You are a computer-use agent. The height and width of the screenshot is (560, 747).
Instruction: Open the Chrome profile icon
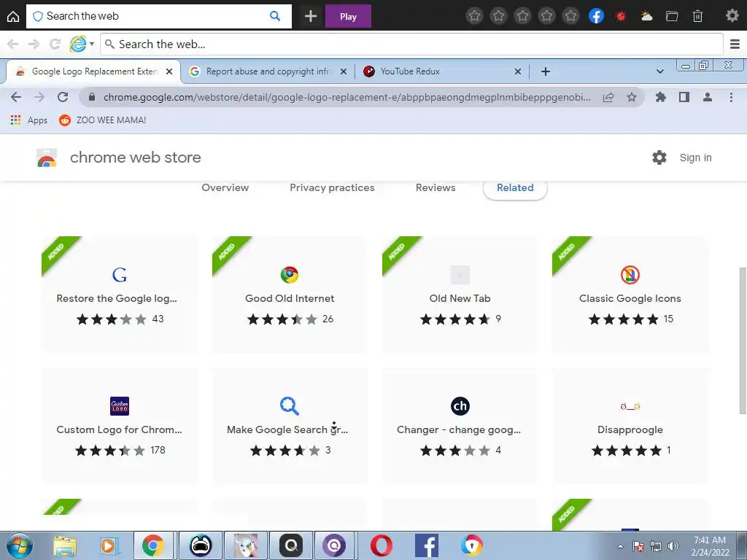click(708, 97)
